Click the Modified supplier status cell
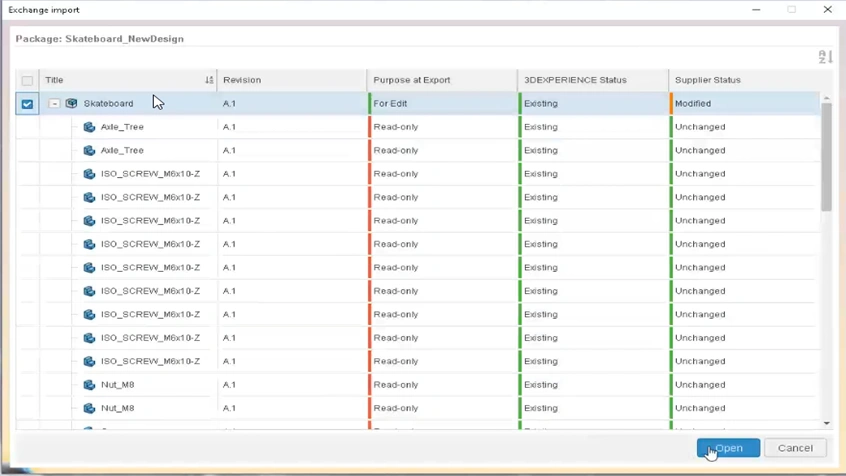Screen dimensions: 846x476 tap(745, 103)
